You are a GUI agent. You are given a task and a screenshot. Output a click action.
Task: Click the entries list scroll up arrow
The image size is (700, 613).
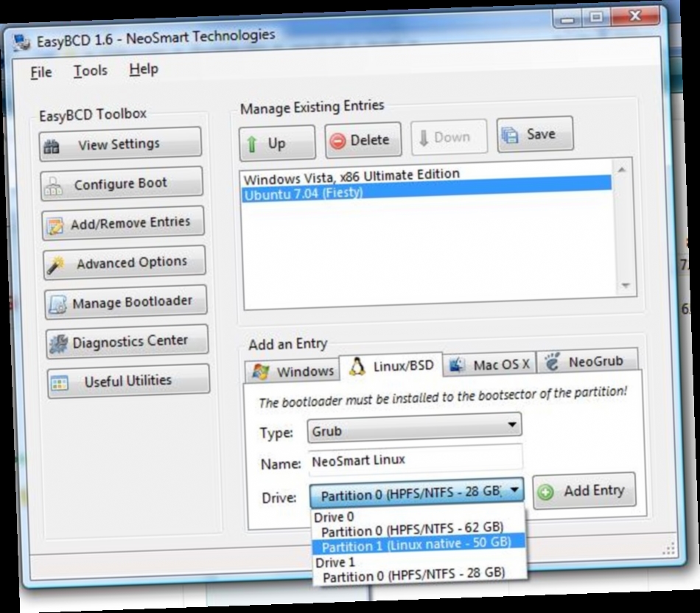point(621,170)
